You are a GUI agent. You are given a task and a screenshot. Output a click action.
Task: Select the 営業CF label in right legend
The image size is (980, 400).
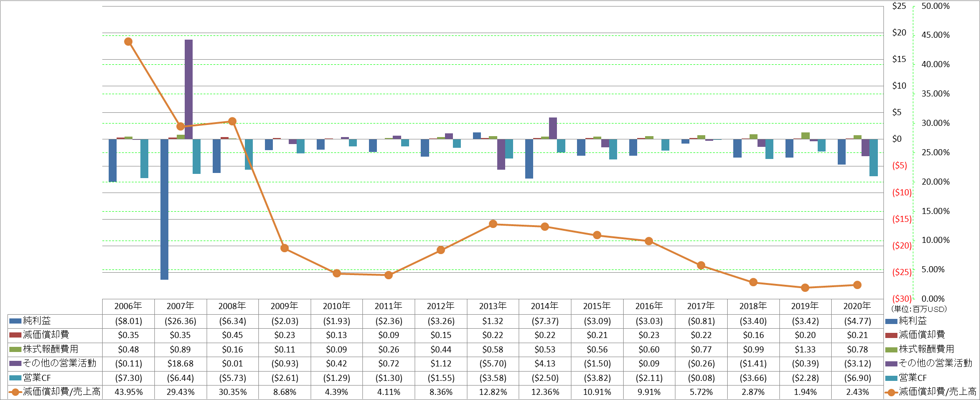913,378
